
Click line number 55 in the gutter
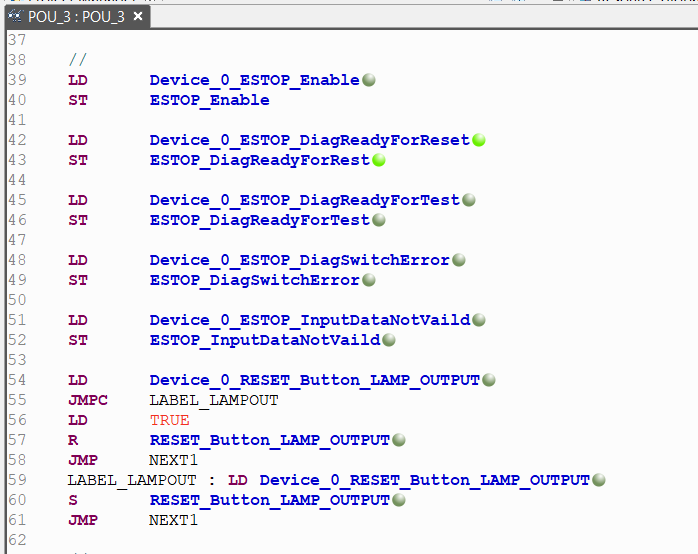[x=17, y=400]
